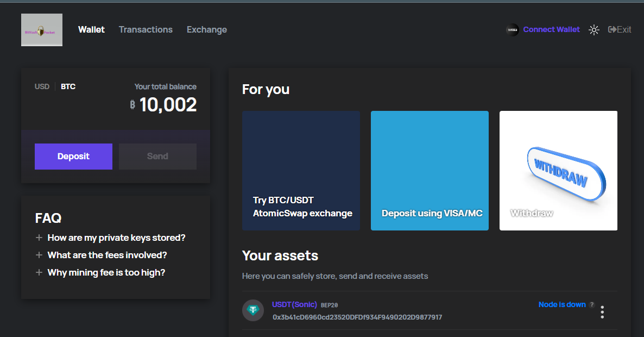Expand 'How are my private keys stored?' FAQ
Viewport: 644px width, 337px height.
116,238
